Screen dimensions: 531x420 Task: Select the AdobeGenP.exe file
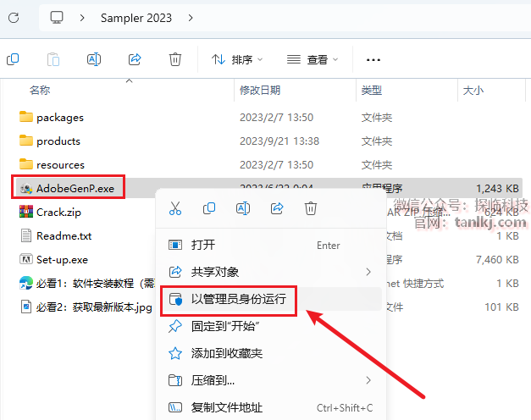pyautogui.click(x=75, y=188)
